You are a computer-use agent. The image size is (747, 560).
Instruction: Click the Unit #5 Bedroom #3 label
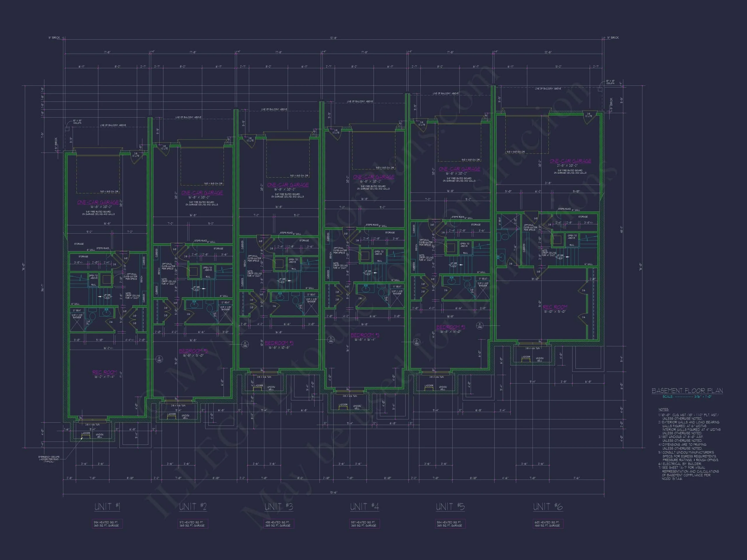451,327
